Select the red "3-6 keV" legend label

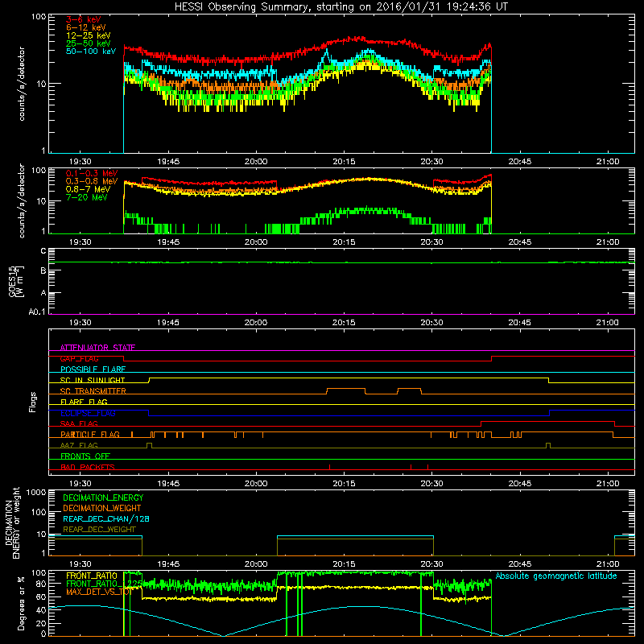[83, 19]
